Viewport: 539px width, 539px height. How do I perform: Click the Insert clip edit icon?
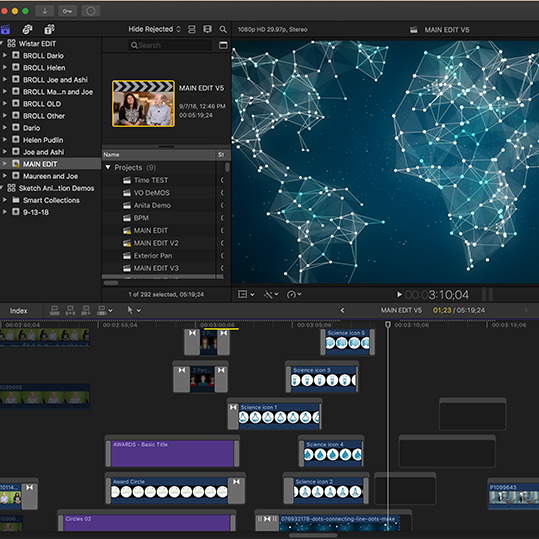coord(70,310)
